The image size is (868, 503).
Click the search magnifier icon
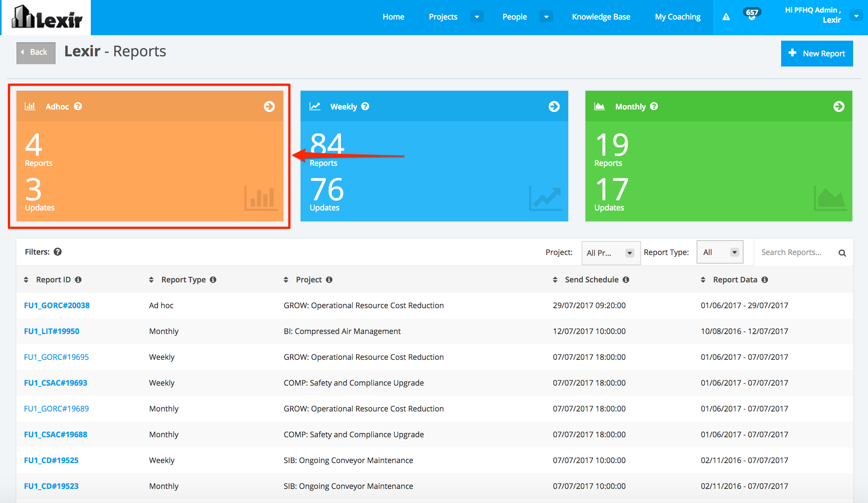click(x=842, y=253)
